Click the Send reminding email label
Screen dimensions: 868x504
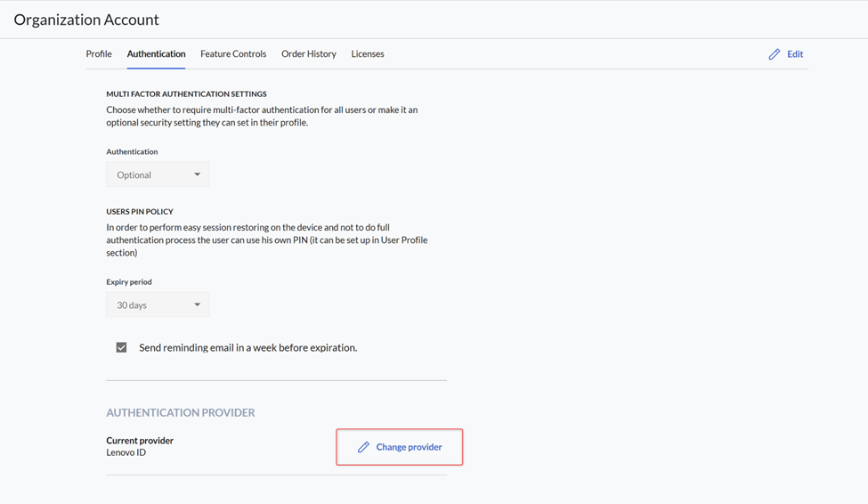point(248,348)
